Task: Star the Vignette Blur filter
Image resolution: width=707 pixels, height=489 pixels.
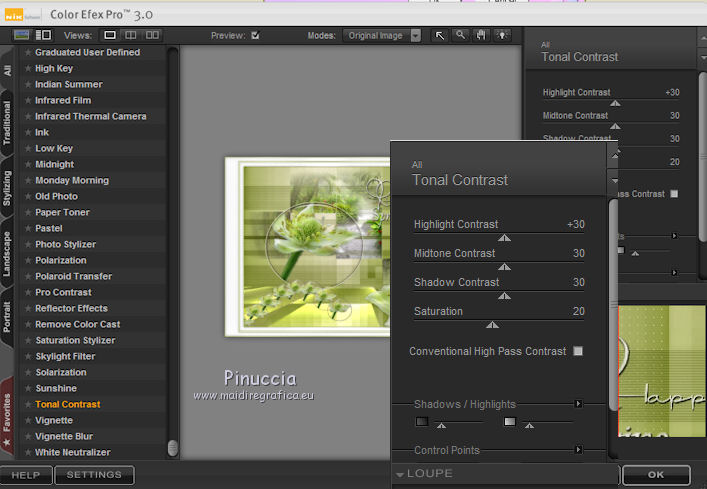Action: (x=28, y=436)
